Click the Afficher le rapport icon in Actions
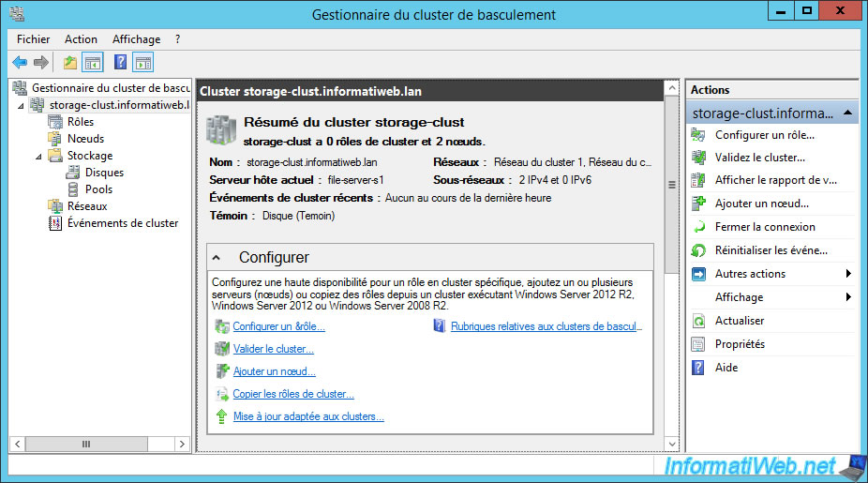 698,180
